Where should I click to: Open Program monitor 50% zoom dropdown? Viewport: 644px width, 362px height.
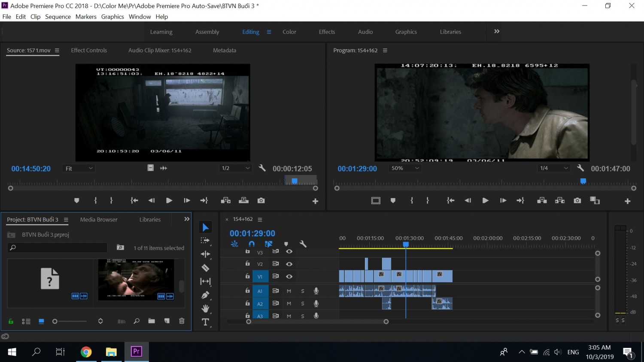pos(405,168)
